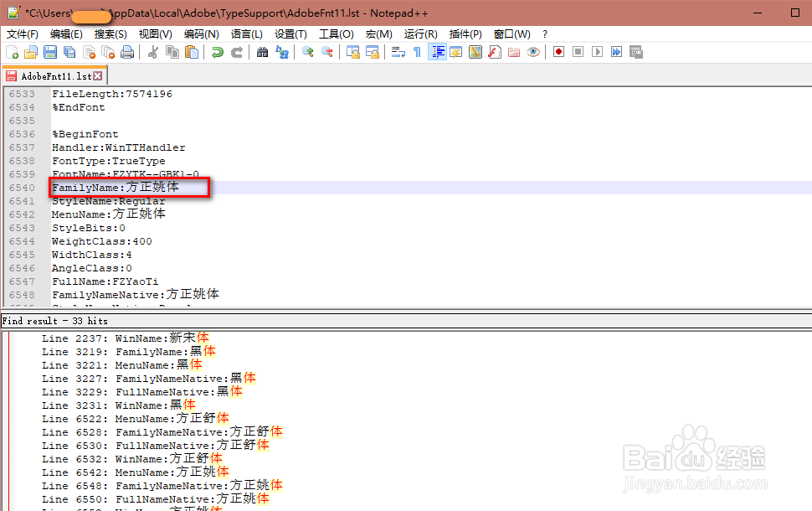Screen dimensions: 812x511
Task: Copy selection using toolbar icon
Action: pos(172,52)
